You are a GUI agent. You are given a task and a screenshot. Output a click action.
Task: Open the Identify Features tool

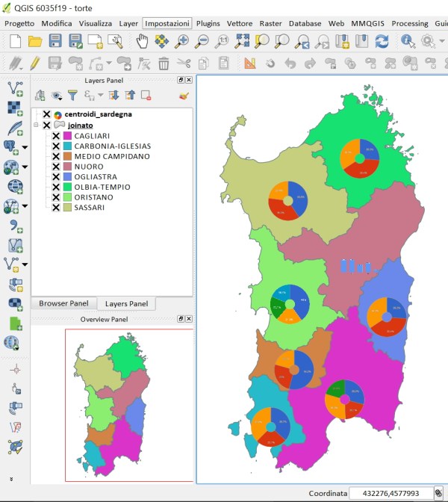pos(408,41)
